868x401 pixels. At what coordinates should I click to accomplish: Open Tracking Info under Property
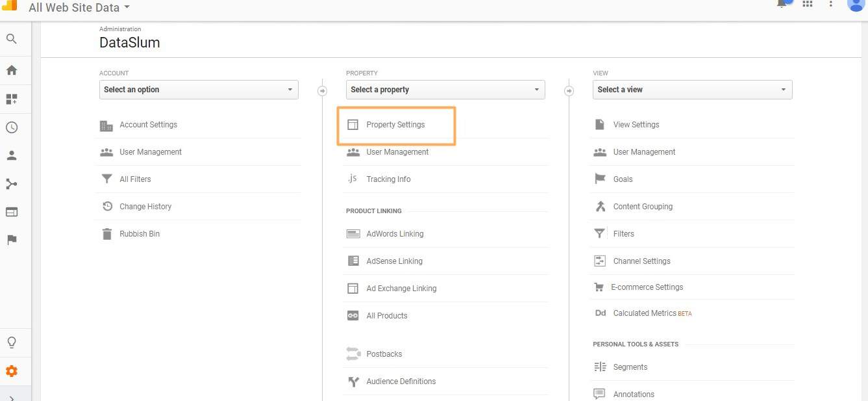(388, 179)
